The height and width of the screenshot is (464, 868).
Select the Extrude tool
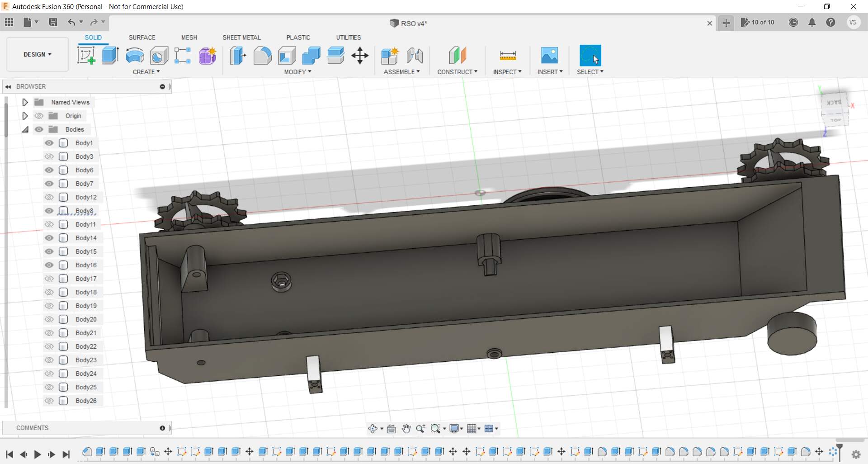[110, 56]
